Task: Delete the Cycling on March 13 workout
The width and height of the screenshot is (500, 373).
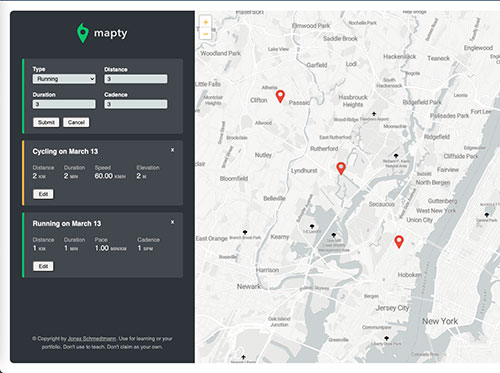Action: [172, 150]
